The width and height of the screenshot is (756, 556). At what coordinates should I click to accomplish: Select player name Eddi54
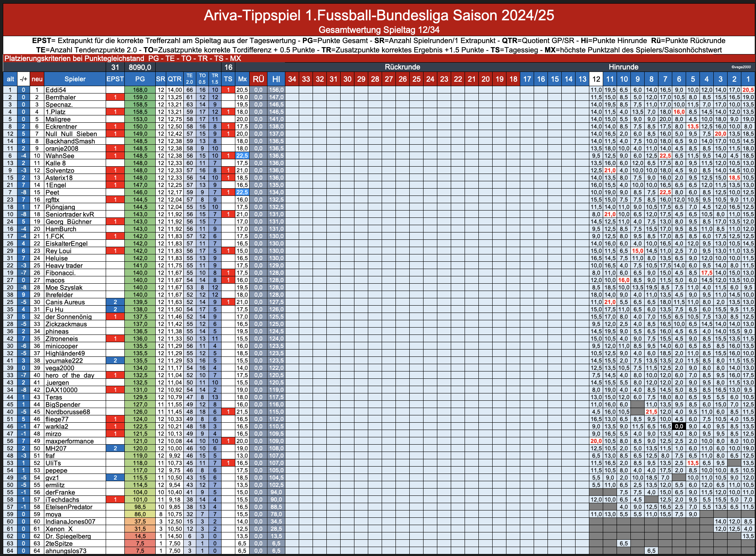coord(56,90)
